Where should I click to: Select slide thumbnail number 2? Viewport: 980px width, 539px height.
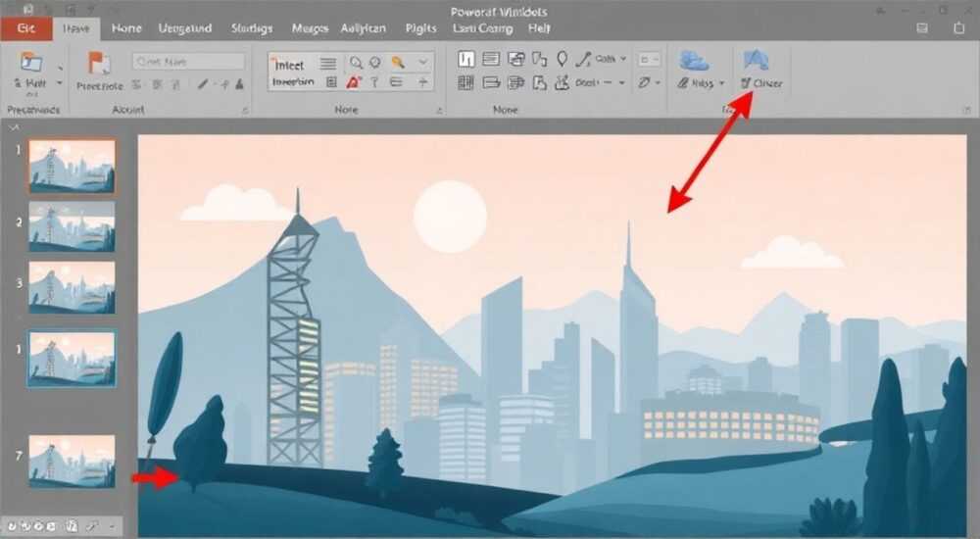click(x=72, y=226)
